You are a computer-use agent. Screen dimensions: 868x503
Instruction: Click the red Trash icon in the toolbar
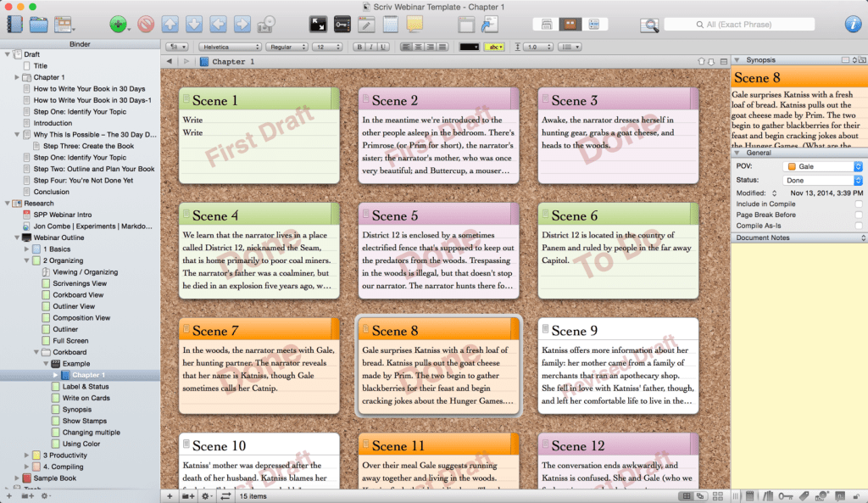(x=146, y=23)
